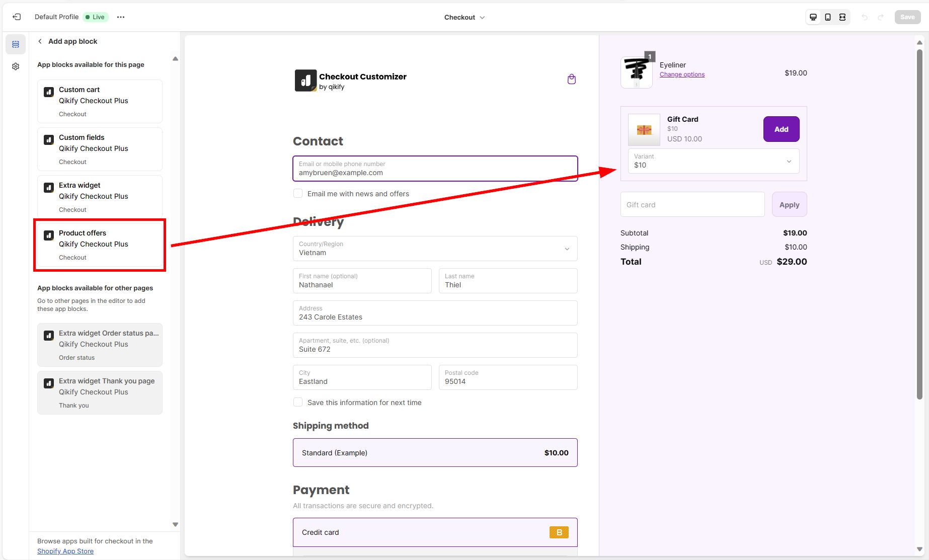Click the Apartment, suite input field
This screenshot has width=929, height=560.
coord(435,345)
